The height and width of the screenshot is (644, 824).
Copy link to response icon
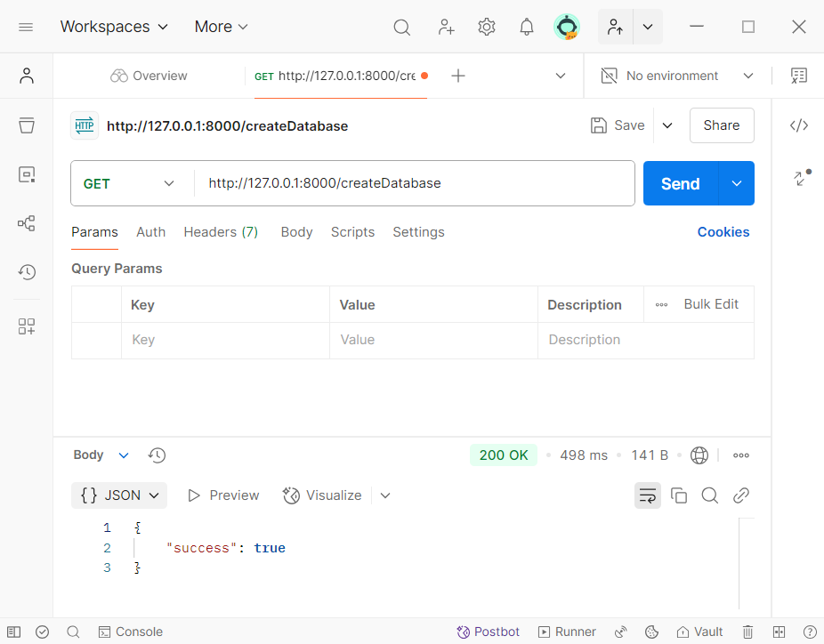(741, 495)
